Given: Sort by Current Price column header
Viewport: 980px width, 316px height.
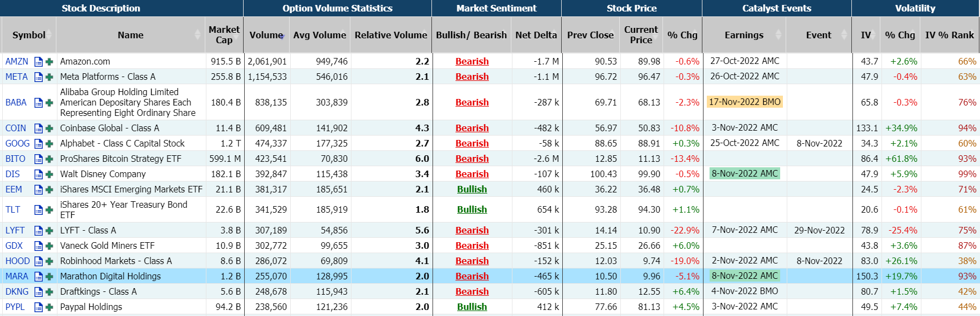Looking at the screenshot, I should [641, 35].
